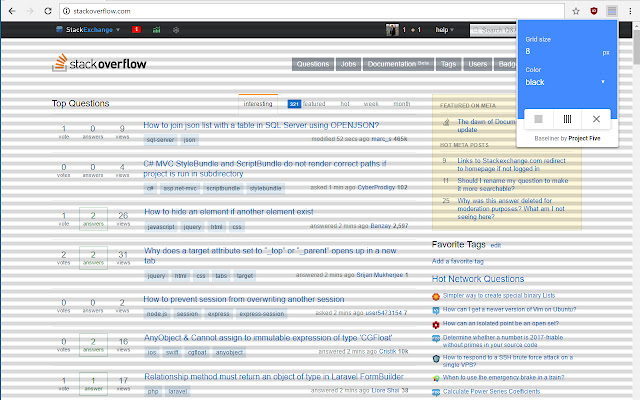Open the AnyObject CGFloat question
The width and height of the screenshot is (640, 400).
coord(268,338)
